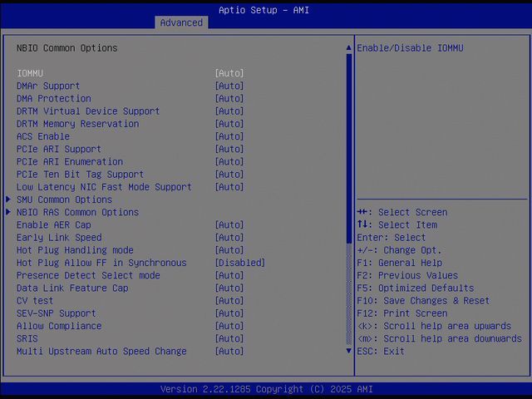
Task: Click scrollbar down arrow in settings list
Action: coord(349,351)
